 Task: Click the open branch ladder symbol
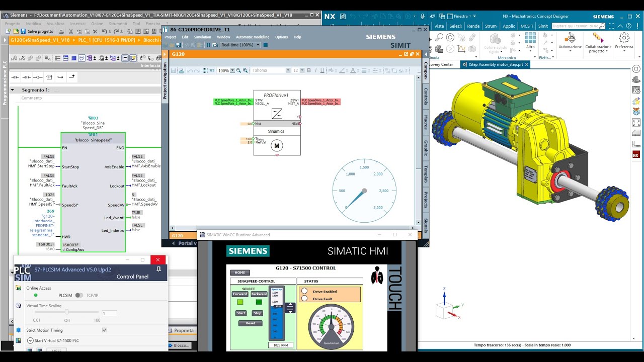(60, 77)
